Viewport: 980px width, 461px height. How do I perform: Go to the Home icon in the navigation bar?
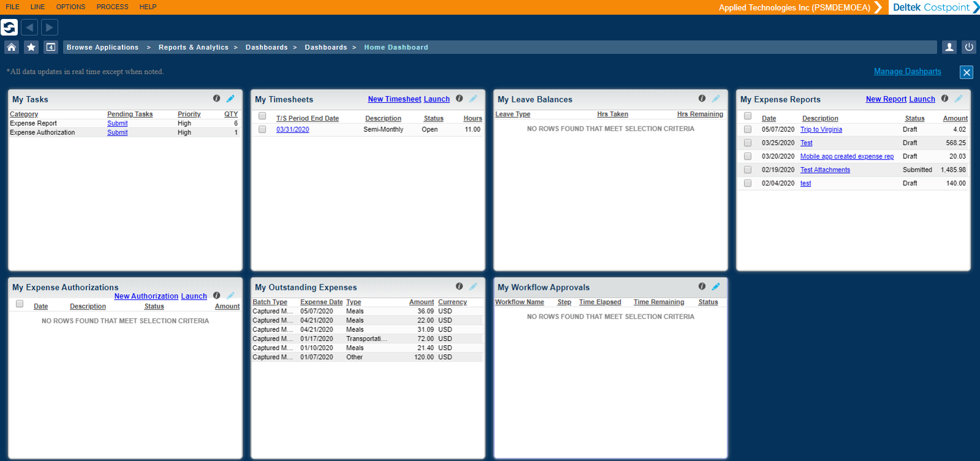(12, 47)
